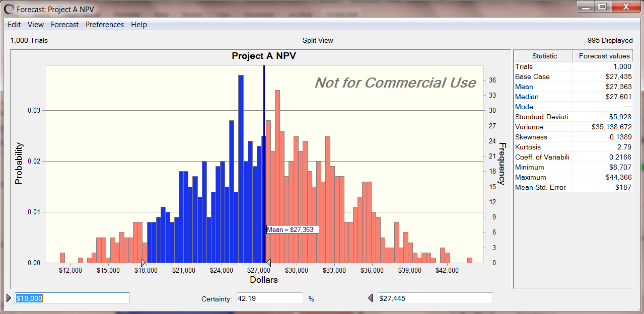Click the Certainty percentage input field
Screen dimensions: 644x314
269,298
